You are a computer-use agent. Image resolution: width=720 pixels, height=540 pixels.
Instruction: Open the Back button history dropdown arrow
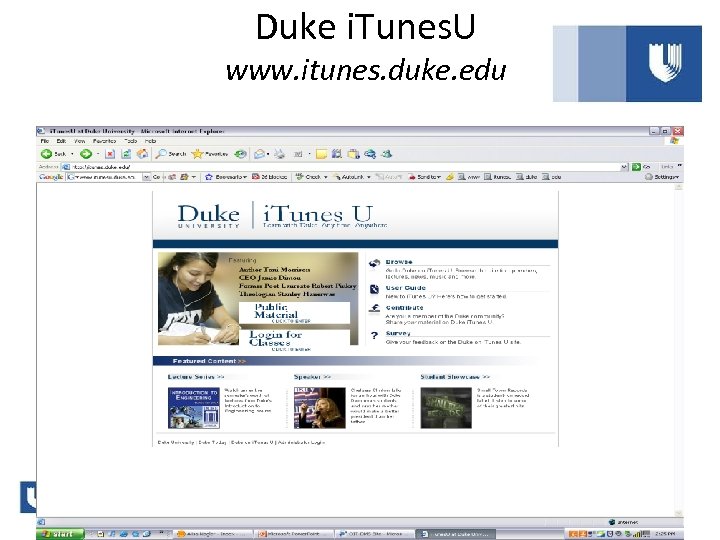(x=72, y=154)
